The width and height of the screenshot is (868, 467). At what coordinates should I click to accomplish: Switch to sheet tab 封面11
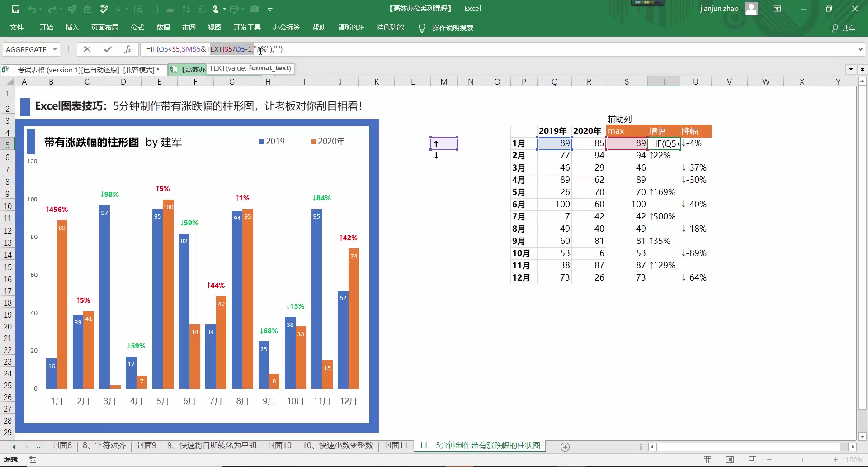click(x=396, y=446)
